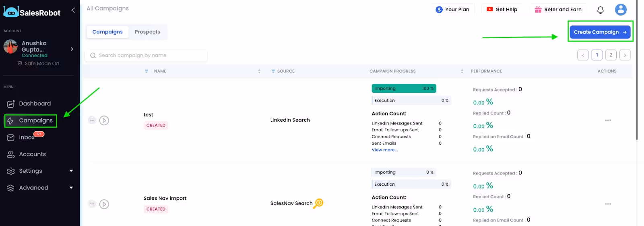Open the Dashboard menu item
644x226 pixels.
pos(35,104)
